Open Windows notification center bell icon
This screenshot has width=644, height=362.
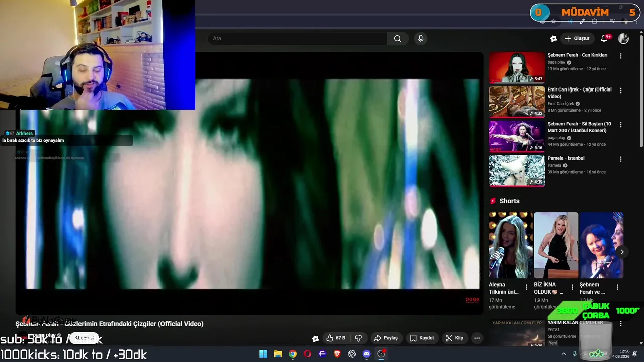coord(634,354)
